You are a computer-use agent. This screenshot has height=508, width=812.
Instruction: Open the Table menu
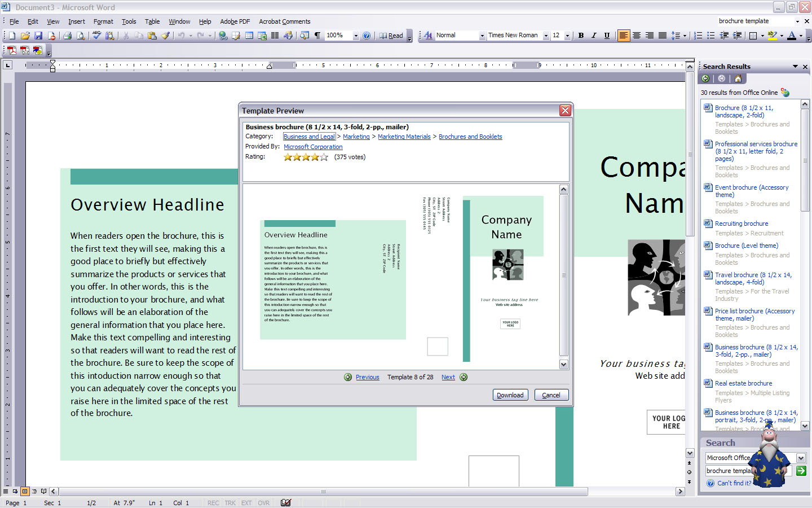pyautogui.click(x=152, y=21)
